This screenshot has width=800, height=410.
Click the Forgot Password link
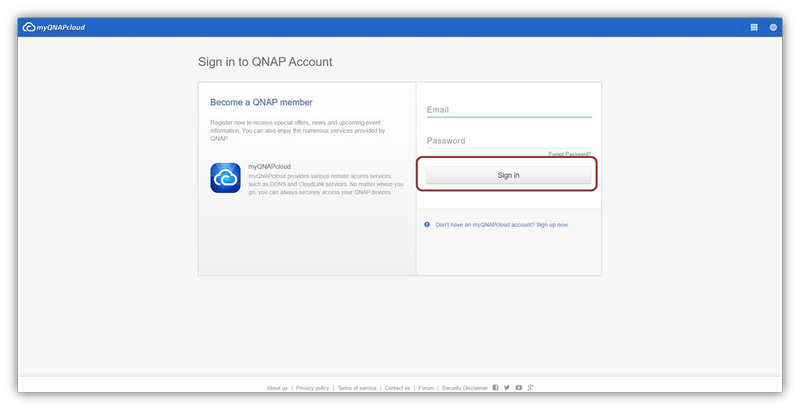click(569, 154)
